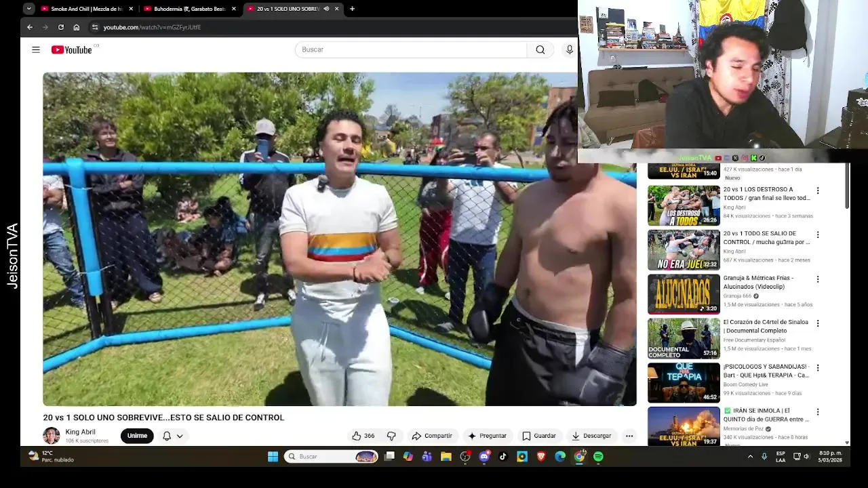Click the magnifier search button in YouTube
868x488 pixels.
click(x=540, y=49)
